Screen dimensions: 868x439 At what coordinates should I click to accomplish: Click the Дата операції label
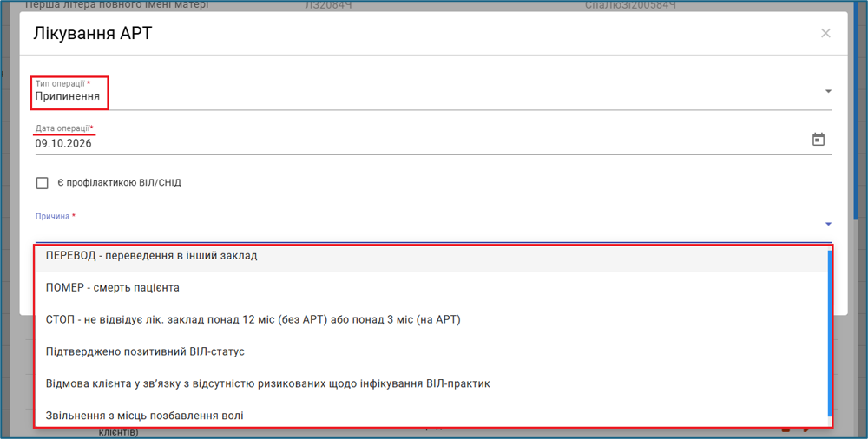click(62, 128)
